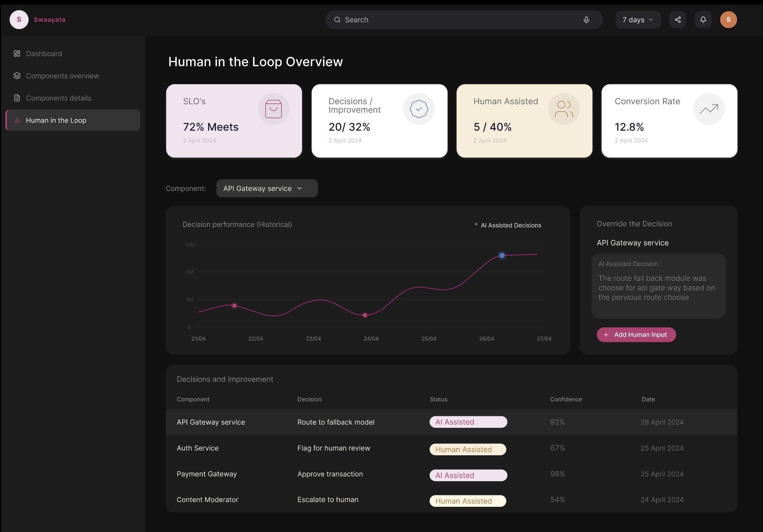Click the AI Assisted Decision text box
This screenshot has height=532, width=763.
click(x=658, y=286)
